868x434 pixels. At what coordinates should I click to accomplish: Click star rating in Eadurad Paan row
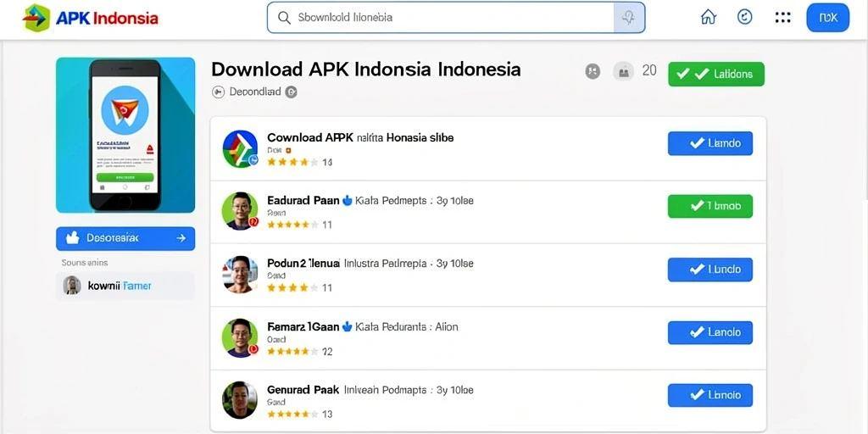coord(292,225)
